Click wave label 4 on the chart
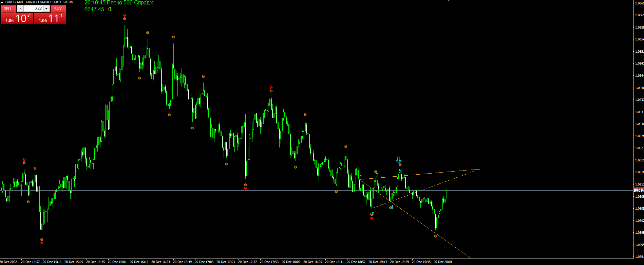The image size is (644, 265). click(x=392, y=207)
